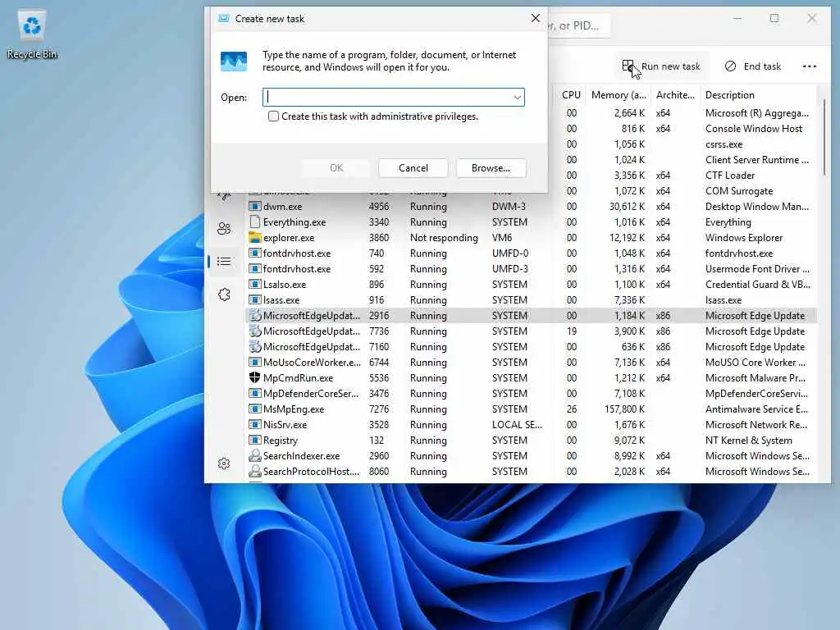Click the Run new task icon

628,66
